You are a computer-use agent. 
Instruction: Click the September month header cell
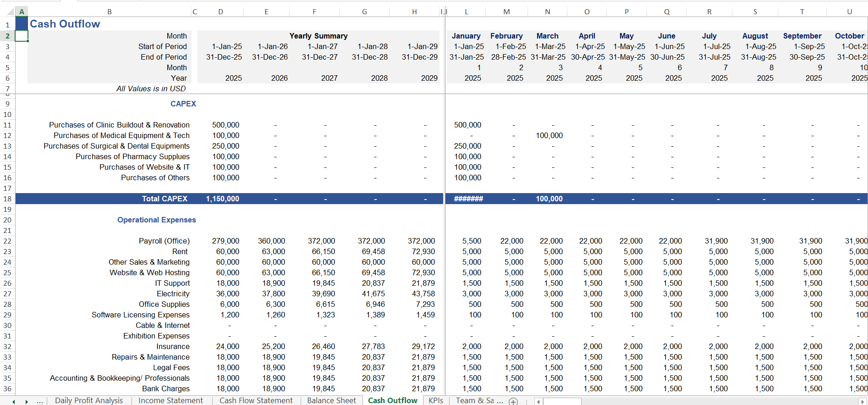point(802,36)
